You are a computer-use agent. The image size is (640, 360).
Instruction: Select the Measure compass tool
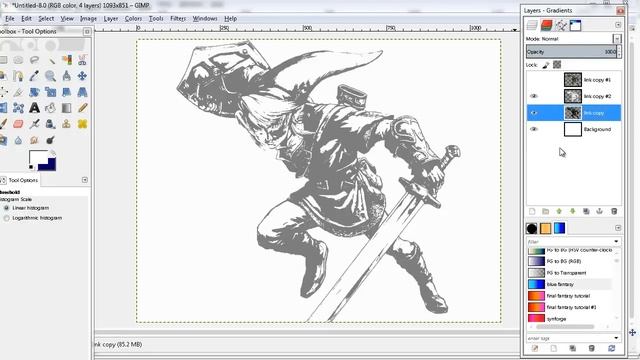click(x=67, y=76)
